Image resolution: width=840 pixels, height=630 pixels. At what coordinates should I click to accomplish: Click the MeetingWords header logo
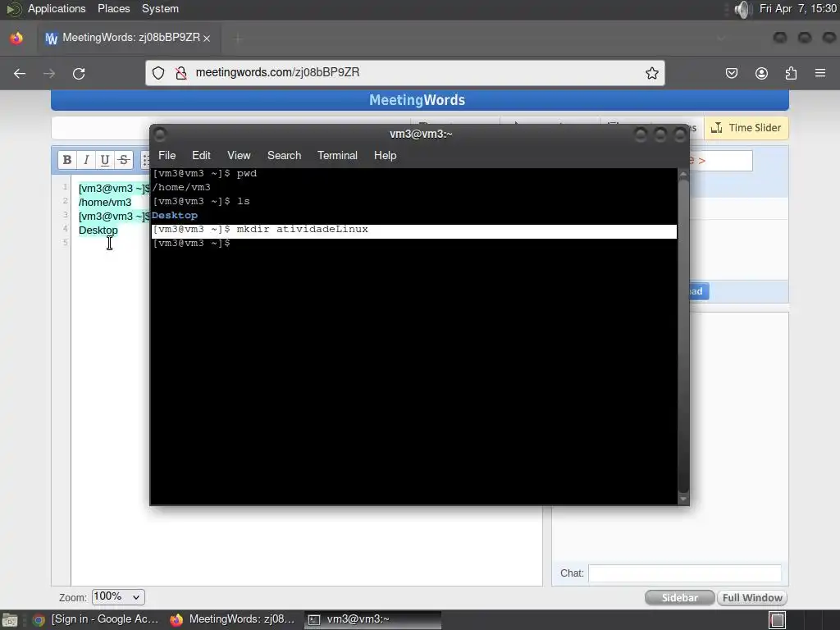click(418, 100)
